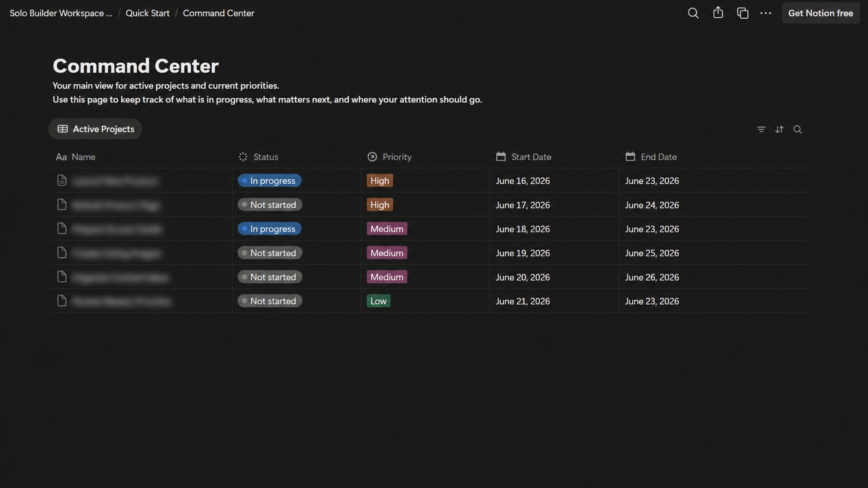Viewport: 868px width, 488px height.
Task: Click the sort arrows icon above the table
Action: [779, 129]
